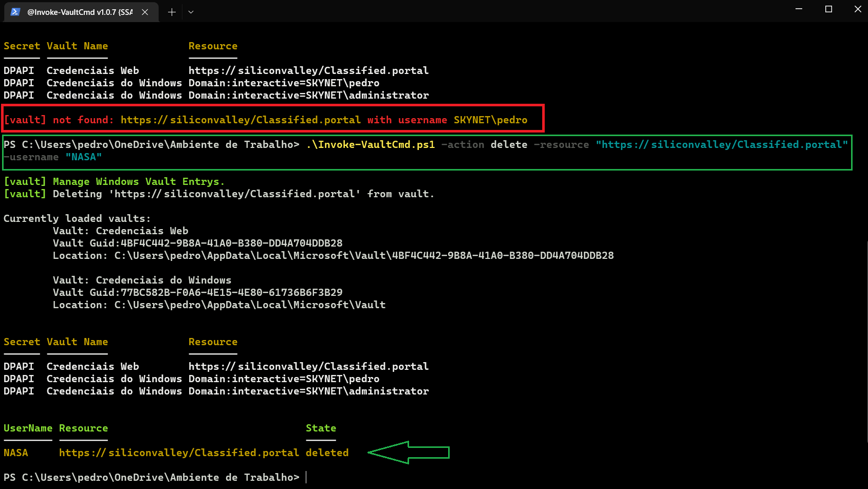Close the terminal window
This screenshot has width=868, height=489.
click(857, 9)
